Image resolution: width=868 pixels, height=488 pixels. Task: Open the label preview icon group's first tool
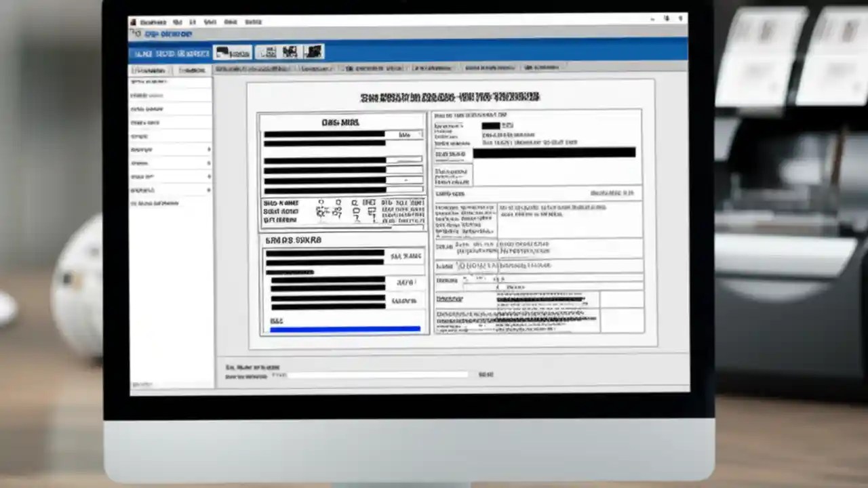(x=271, y=52)
